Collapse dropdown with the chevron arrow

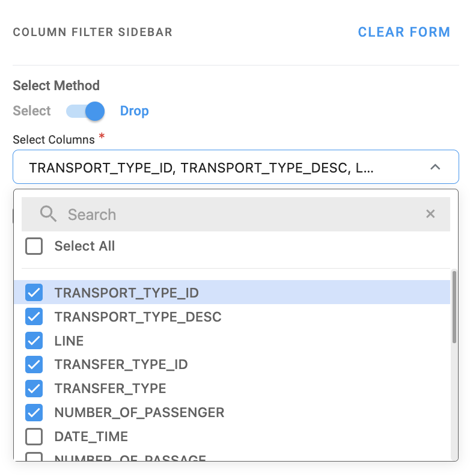pos(435,167)
